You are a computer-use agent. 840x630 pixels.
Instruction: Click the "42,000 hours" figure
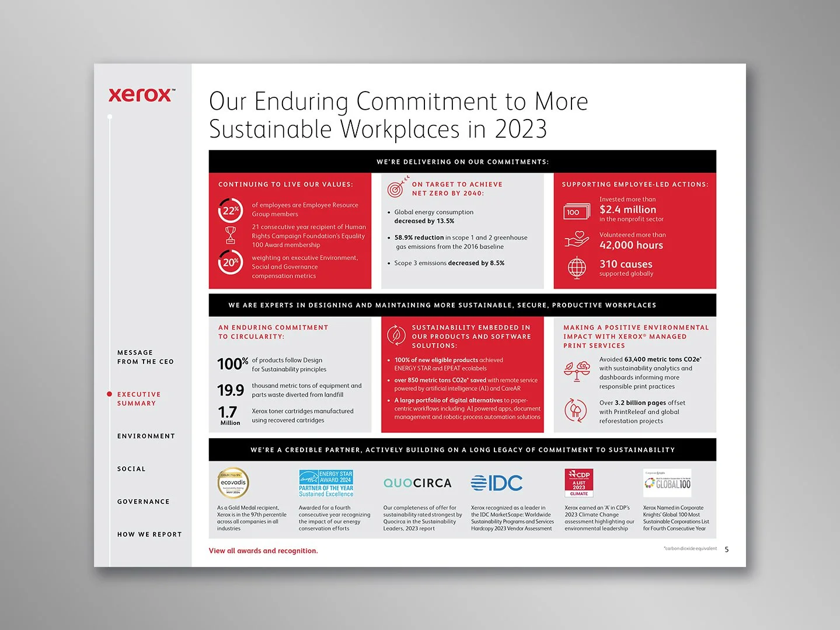coord(631,245)
